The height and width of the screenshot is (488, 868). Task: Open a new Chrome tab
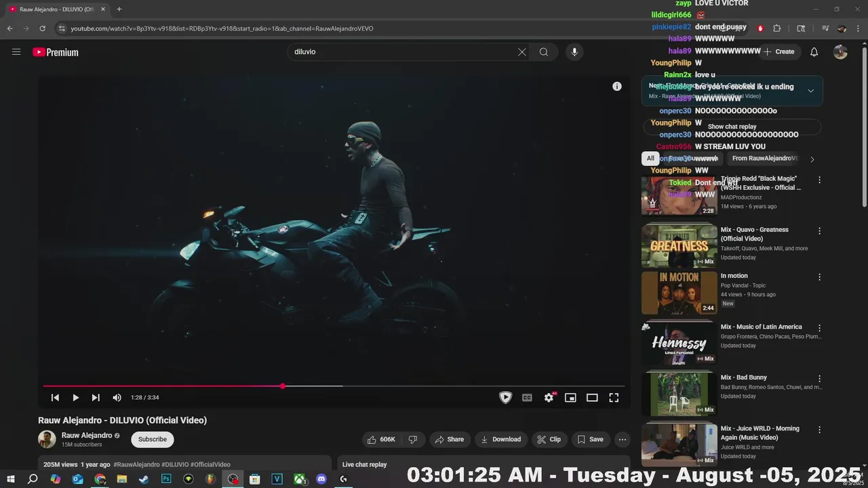119,9
